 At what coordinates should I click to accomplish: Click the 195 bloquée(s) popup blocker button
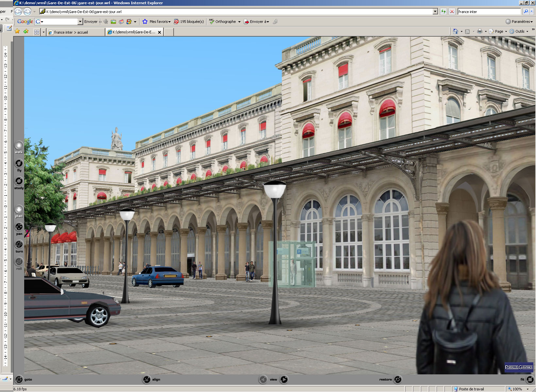point(189,22)
